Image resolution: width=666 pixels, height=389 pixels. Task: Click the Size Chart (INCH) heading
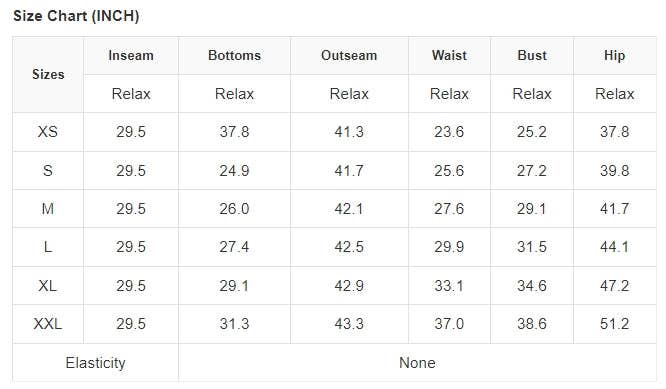76,16
